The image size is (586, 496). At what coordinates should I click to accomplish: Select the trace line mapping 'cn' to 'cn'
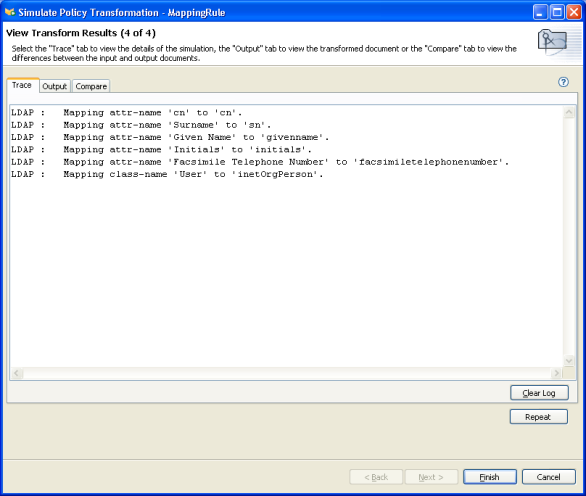(x=126, y=113)
